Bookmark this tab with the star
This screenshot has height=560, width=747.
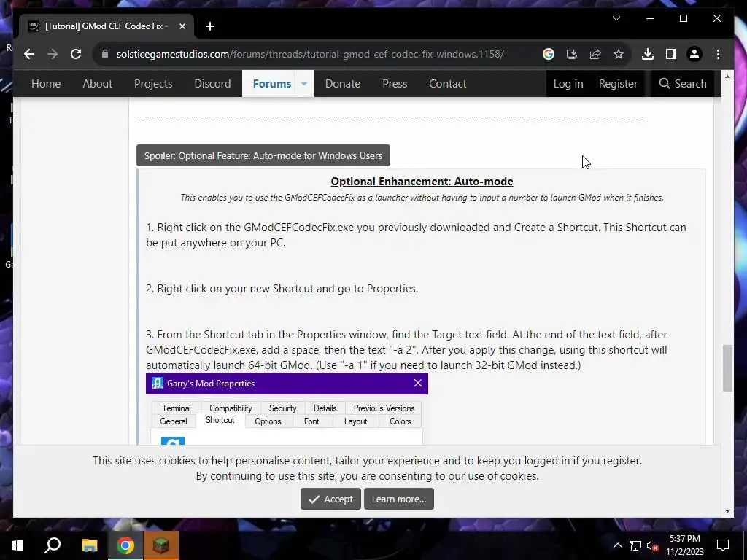click(619, 54)
